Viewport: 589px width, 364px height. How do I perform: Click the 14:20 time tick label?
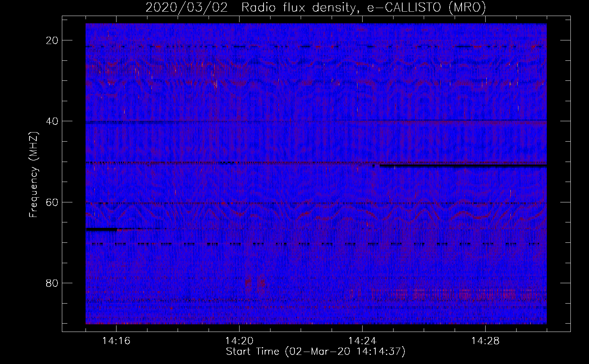tap(239, 341)
